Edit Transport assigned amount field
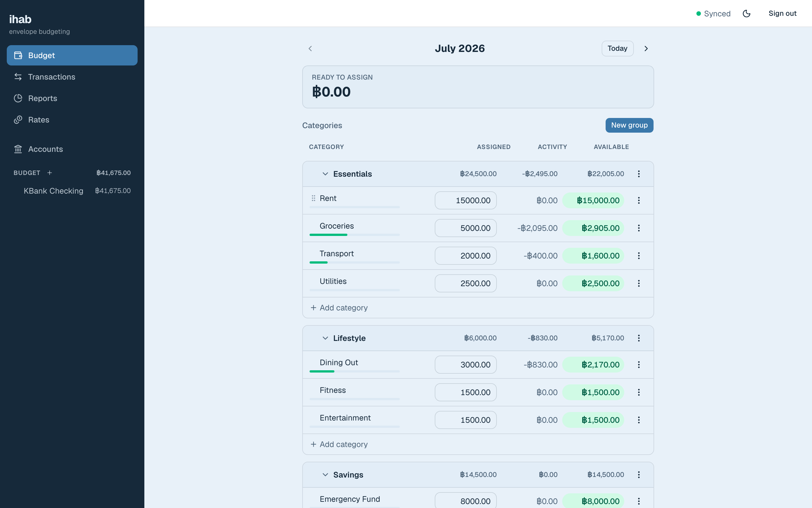The height and width of the screenshot is (508, 812). tap(466, 256)
